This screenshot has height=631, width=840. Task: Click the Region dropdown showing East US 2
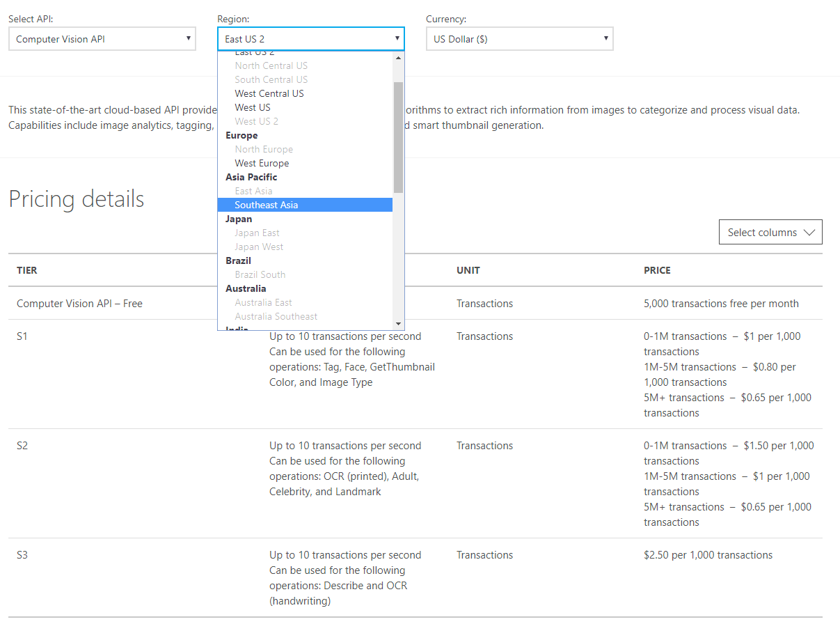click(310, 39)
